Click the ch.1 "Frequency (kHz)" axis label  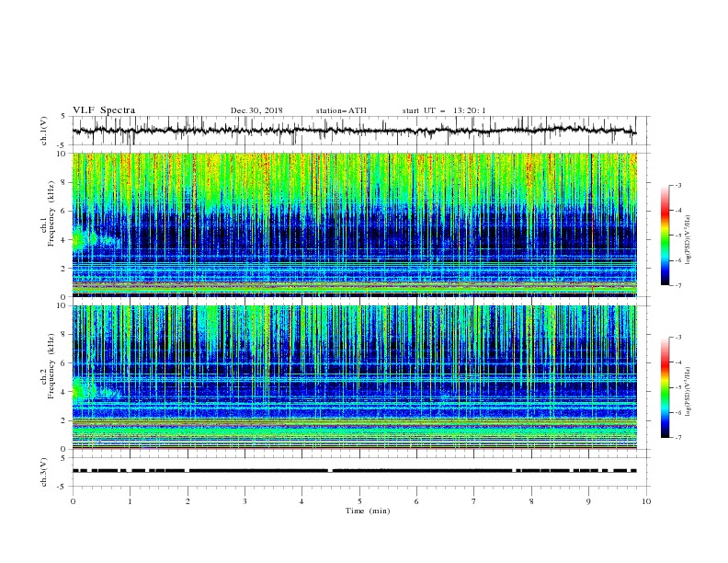51,212
